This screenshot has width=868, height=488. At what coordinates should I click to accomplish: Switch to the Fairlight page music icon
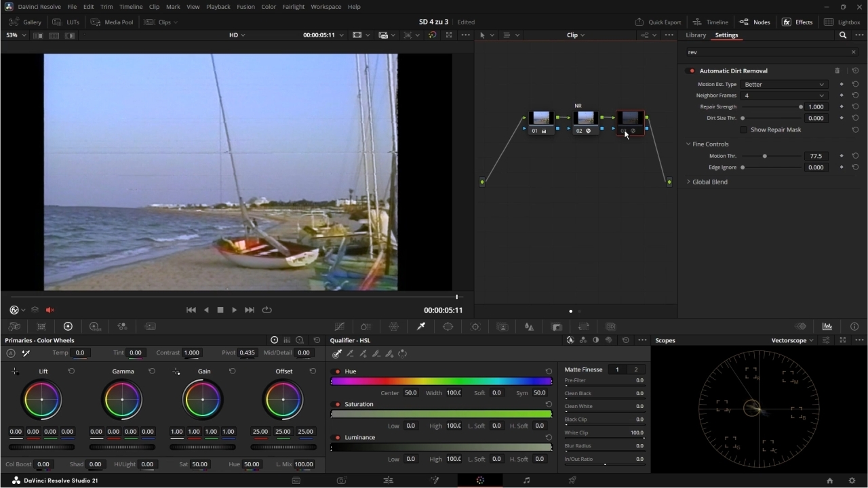coord(526,480)
